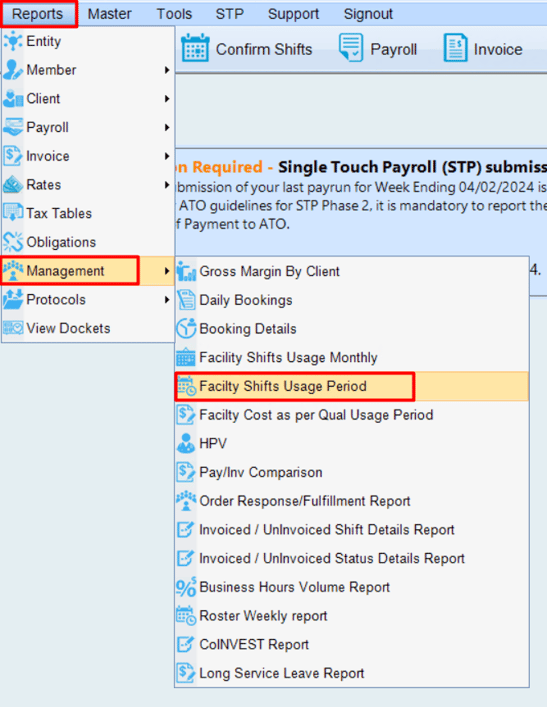Click the Entity report icon
Viewport: 547px width, 707px height.
pos(13,41)
